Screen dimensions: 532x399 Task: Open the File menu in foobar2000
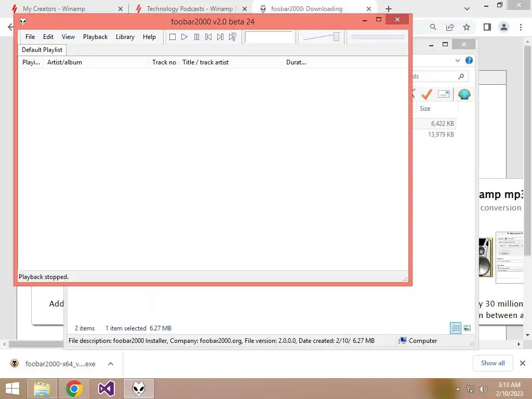pyautogui.click(x=30, y=37)
